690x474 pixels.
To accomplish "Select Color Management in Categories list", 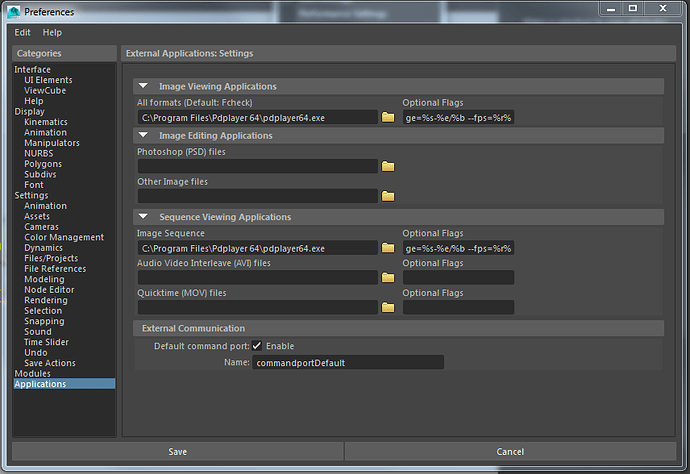I will pos(64,237).
